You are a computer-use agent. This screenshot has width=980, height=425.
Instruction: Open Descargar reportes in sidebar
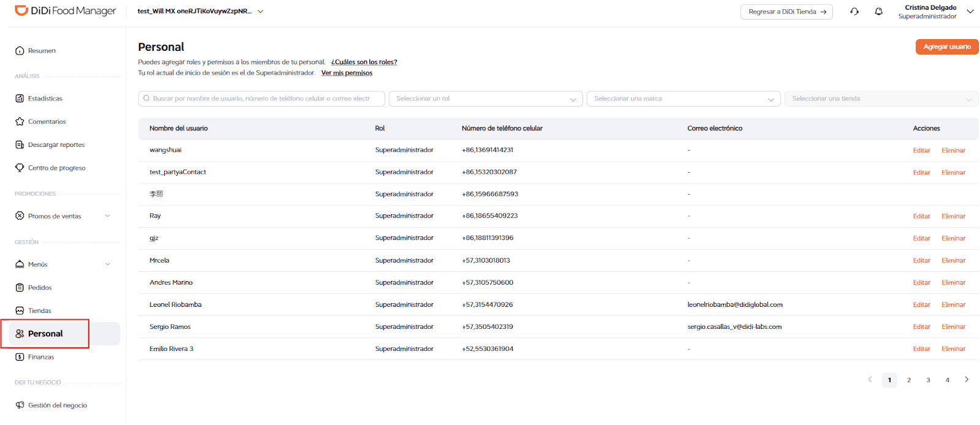click(x=56, y=145)
